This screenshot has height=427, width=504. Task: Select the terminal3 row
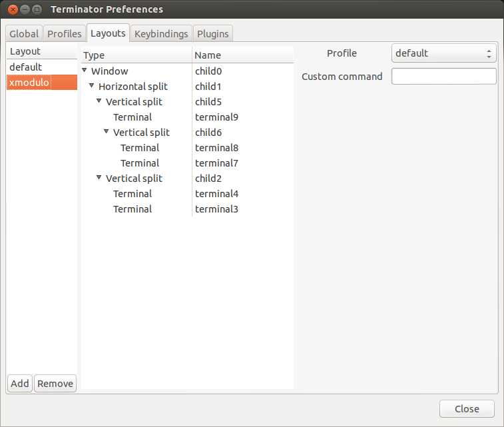(187, 209)
